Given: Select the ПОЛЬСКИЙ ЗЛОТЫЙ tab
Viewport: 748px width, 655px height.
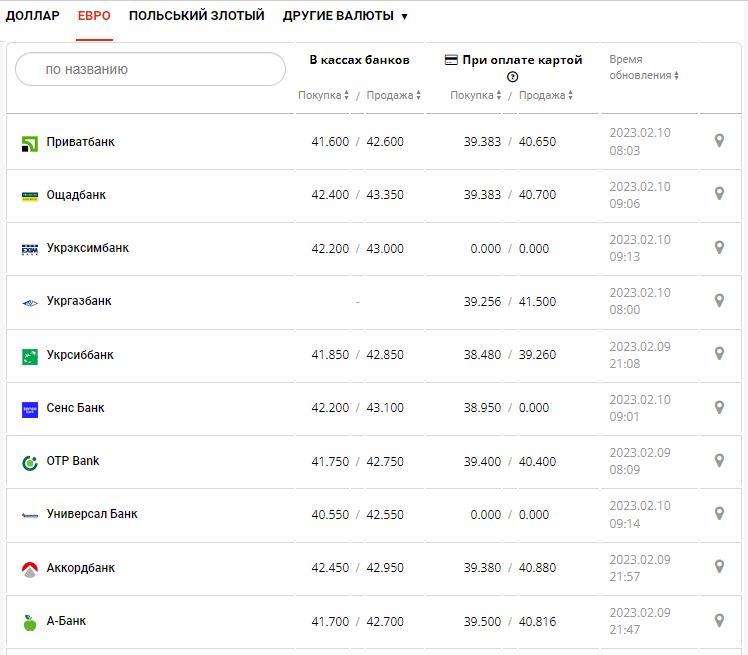Looking at the screenshot, I should pos(196,16).
